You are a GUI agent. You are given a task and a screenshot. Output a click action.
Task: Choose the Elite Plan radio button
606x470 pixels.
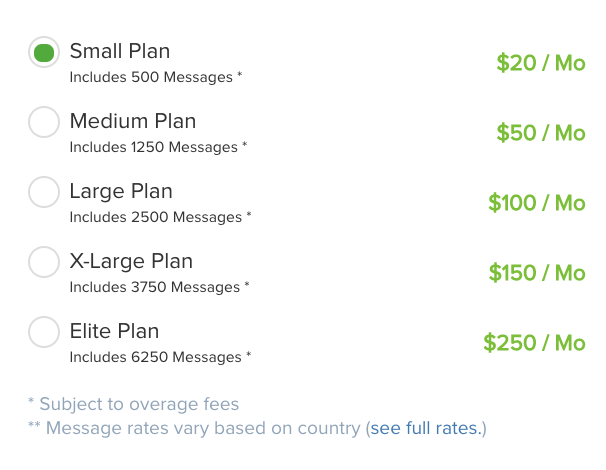point(44,332)
